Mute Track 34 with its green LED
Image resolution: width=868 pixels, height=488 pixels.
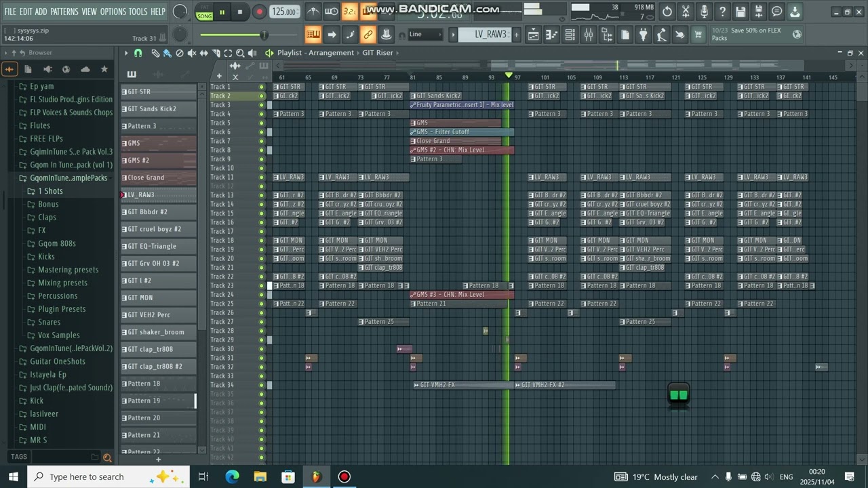262,385
